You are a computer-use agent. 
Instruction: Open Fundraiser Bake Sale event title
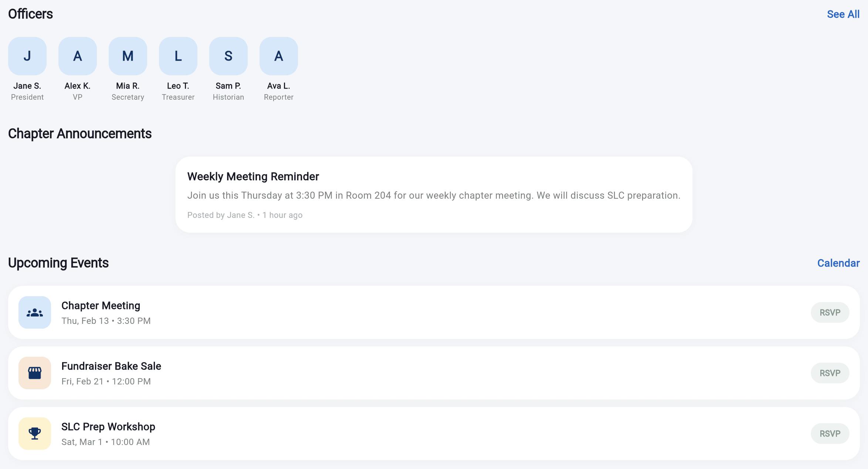click(x=111, y=366)
